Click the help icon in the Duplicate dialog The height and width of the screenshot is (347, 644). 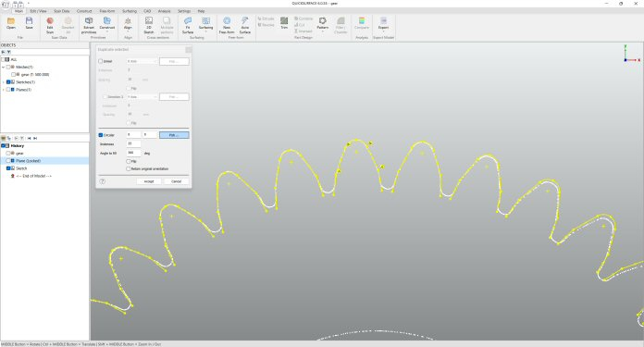[103, 181]
